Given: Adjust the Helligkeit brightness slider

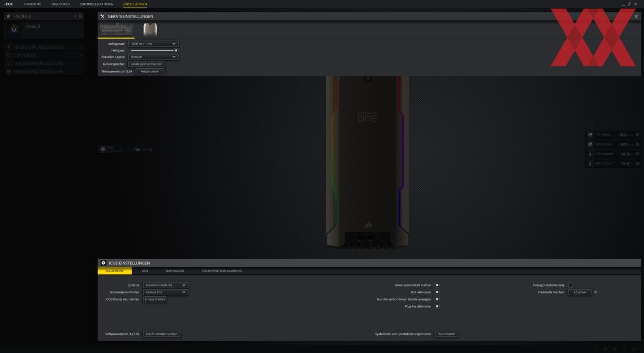Looking at the screenshot, I should (x=153, y=50).
